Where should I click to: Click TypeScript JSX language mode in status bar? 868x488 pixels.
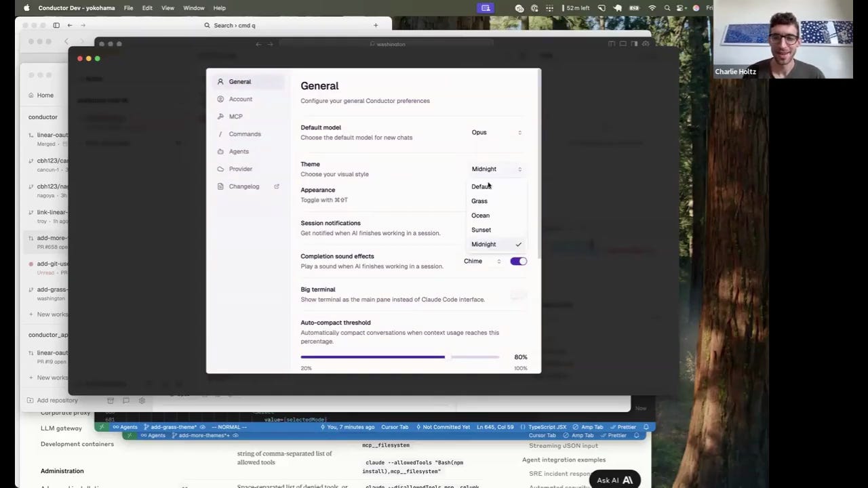pos(543,427)
